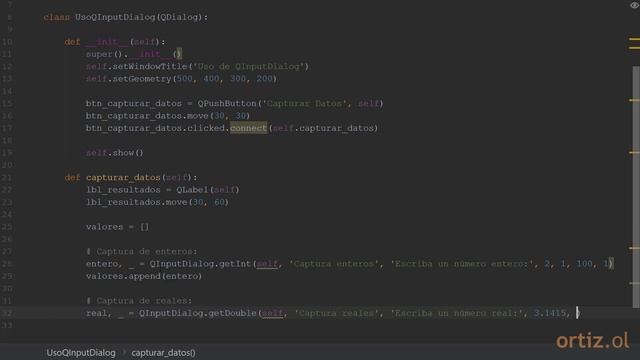Jump to warning stripe mark level with line 19
Image resolution: width=640 pixels, height=360 pixels.
click(x=634, y=152)
